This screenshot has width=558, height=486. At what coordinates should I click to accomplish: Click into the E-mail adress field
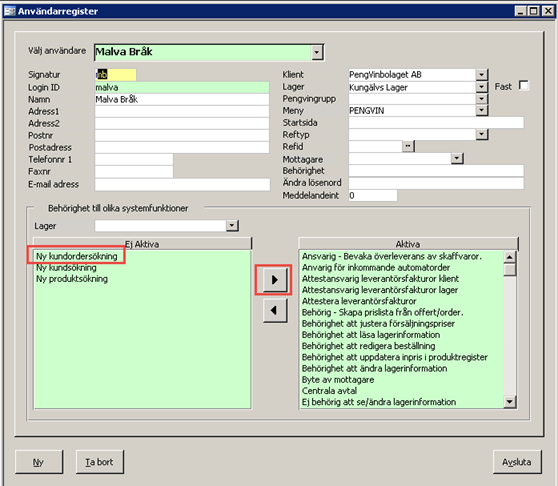182,184
